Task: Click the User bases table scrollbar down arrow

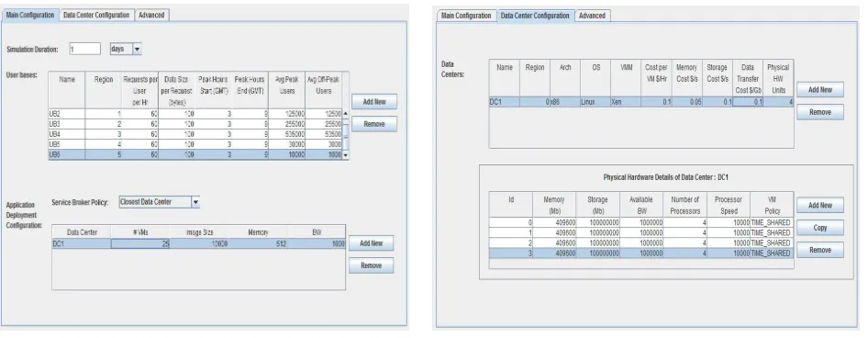Action: tap(346, 156)
